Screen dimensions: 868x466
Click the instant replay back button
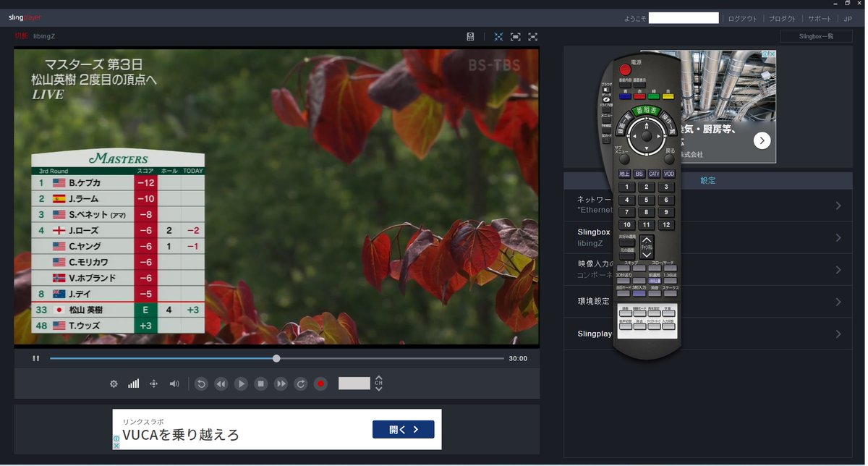[202, 384]
